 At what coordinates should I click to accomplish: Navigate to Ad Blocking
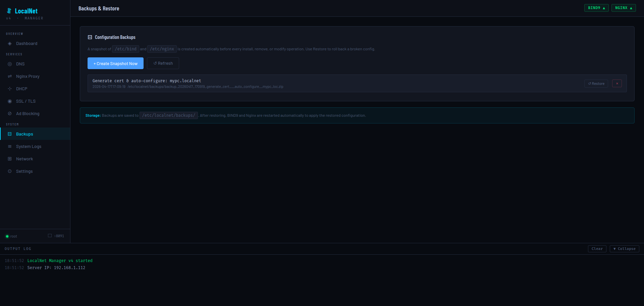[35, 114]
